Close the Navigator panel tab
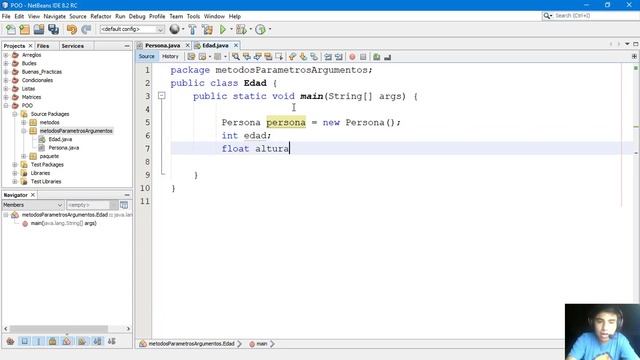This screenshot has width=640, height=360. 33,195
